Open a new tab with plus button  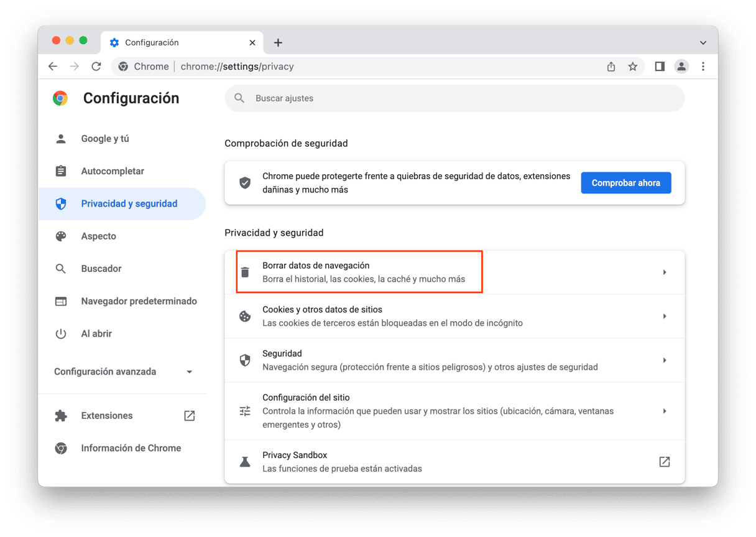(278, 42)
